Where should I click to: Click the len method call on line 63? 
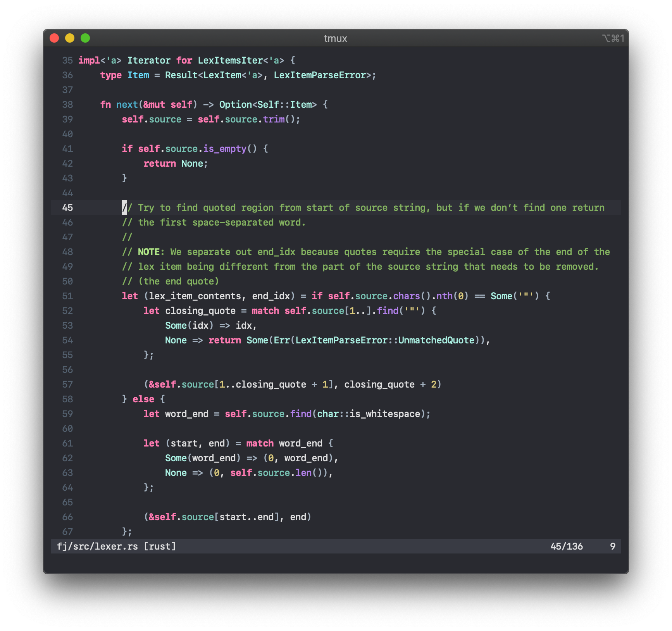(303, 473)
